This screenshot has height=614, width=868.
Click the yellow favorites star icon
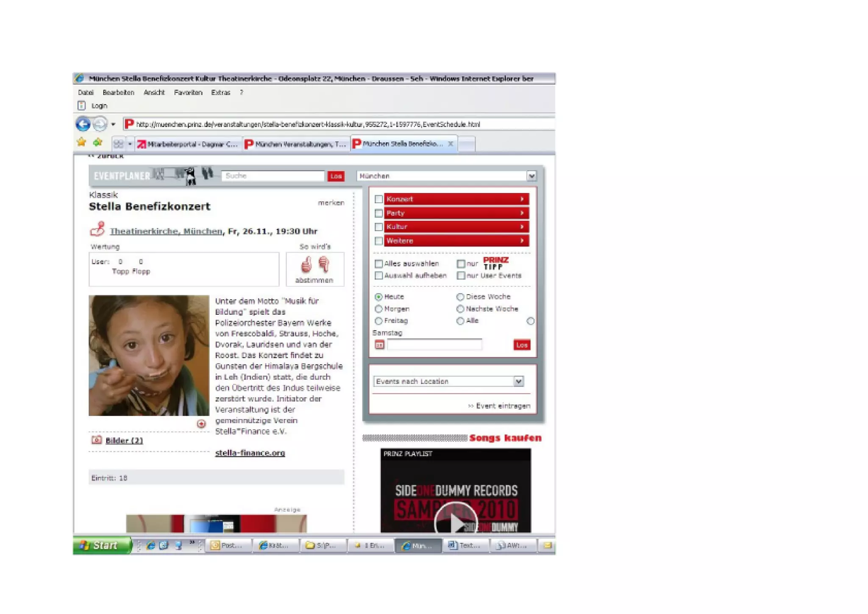pos(81,143)
